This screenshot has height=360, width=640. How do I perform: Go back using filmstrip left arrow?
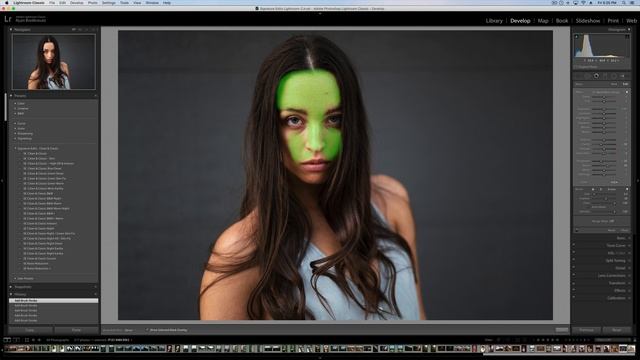[33, 340]
